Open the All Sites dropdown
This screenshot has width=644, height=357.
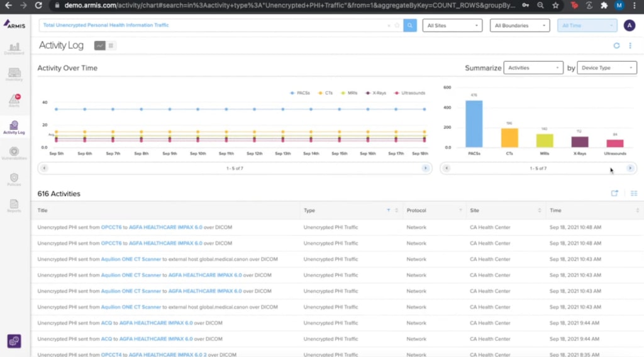click(x=452, y=25)
